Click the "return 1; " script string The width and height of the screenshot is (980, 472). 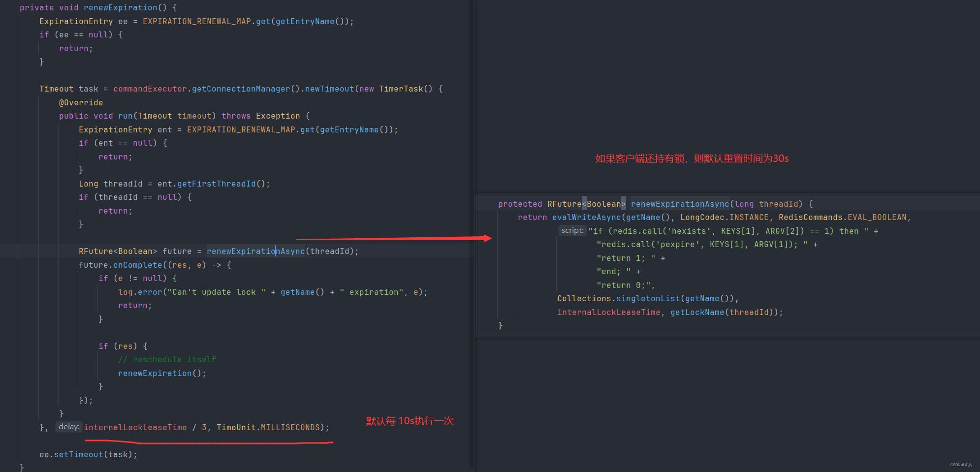626,258
